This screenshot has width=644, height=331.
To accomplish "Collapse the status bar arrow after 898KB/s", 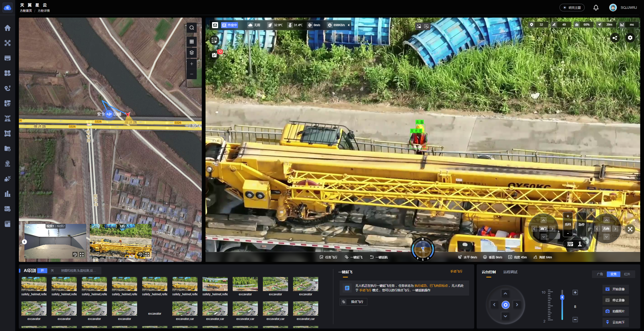I will [x=349, y=25].
